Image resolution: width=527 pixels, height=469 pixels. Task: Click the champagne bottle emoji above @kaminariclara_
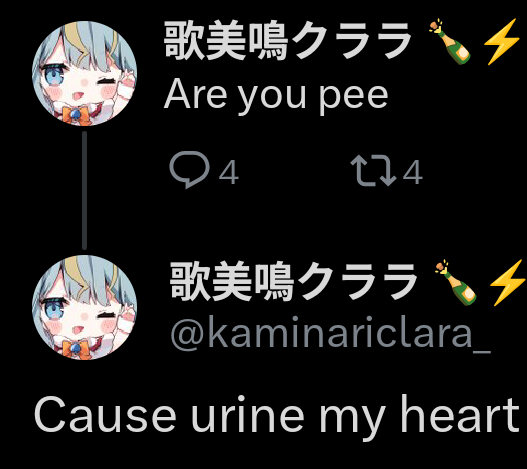[456, 282]
